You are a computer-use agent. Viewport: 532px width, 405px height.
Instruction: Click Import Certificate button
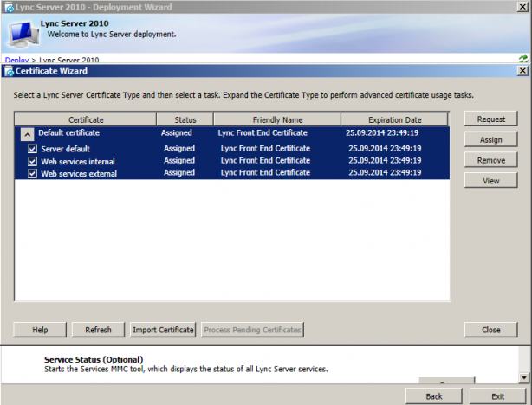click(163, 330)
